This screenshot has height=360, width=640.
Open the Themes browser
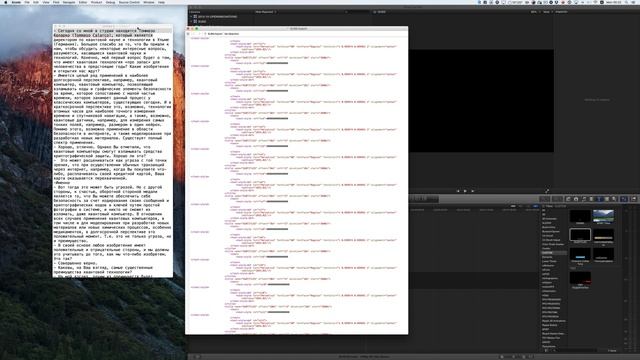pos(614,199)
